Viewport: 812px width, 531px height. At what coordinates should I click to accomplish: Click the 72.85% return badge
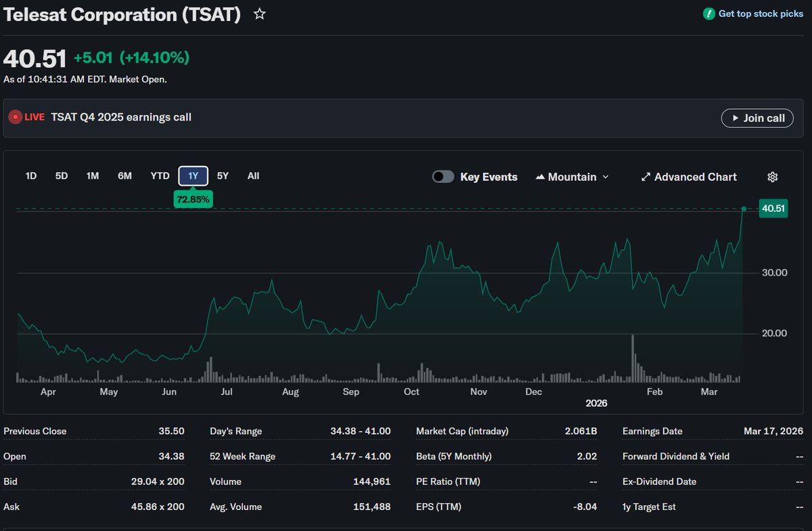[194, 199]
